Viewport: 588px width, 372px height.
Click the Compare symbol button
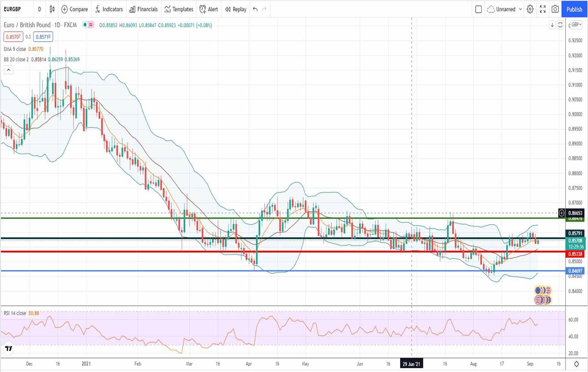75,9
